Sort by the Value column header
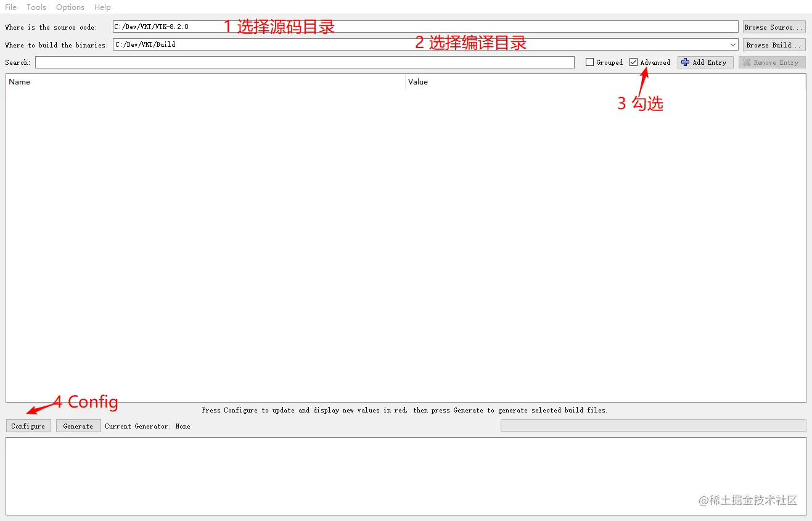This screenshot has width=812, height=521. (605, 81)
